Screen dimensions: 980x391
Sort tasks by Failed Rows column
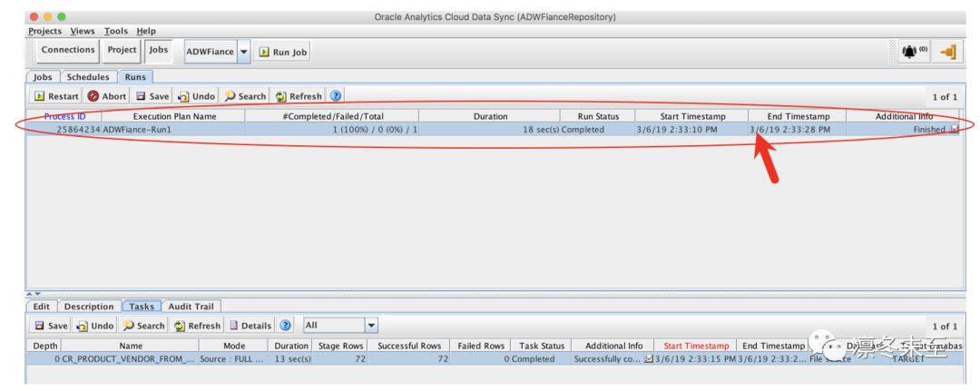(481, 346)
